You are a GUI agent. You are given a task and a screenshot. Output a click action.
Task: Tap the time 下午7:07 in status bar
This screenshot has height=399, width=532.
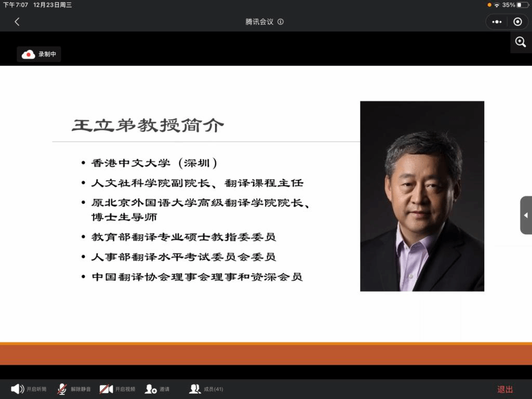click(x=15, y=5)
